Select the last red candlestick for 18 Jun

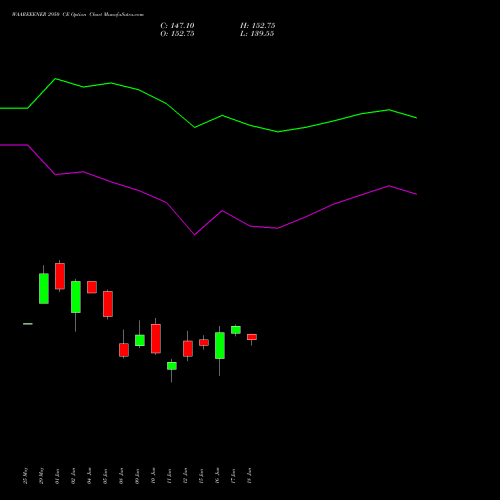(x=252, y=337)
